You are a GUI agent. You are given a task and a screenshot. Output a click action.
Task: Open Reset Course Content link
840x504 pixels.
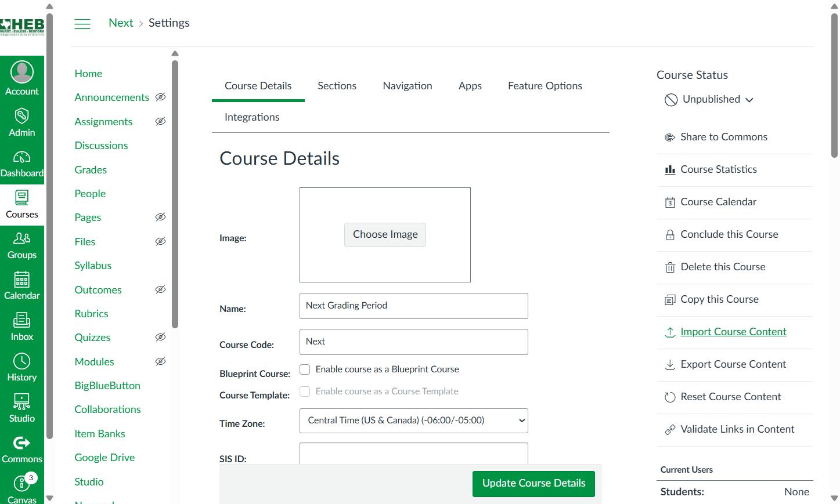pyautogui.click(x=731, y=397)
